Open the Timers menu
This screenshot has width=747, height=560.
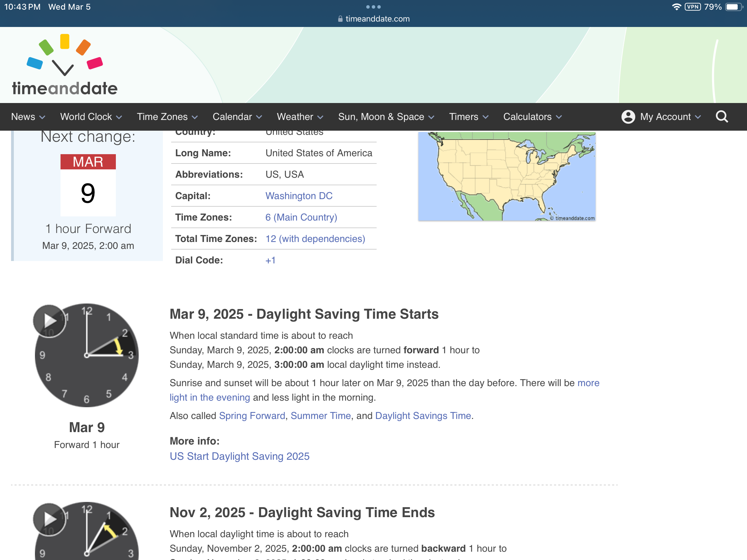pos(469,117)
